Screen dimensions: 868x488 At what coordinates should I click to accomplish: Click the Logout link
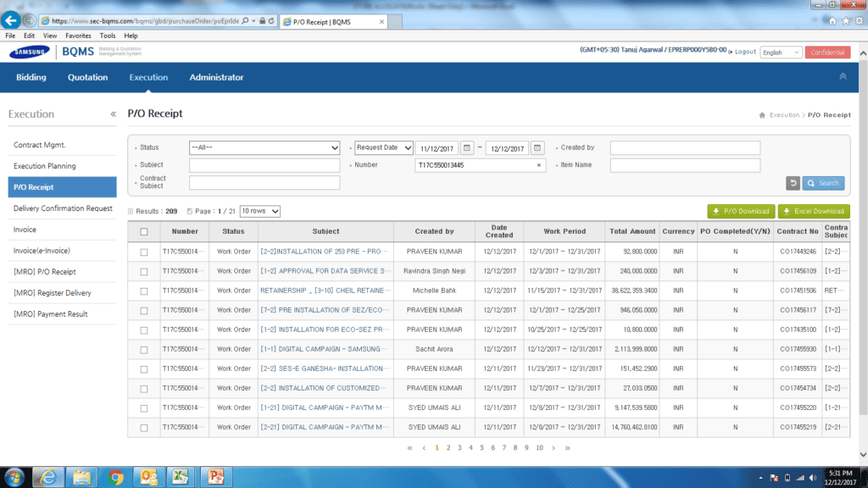[744, 52]
